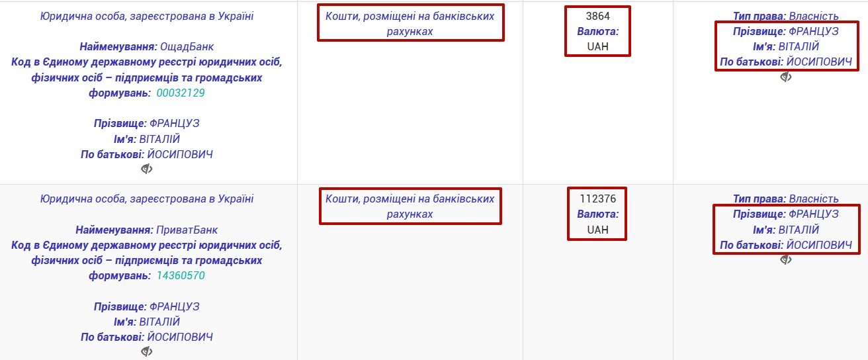
Task: Click the UAH currency in the ОщадБанк row
Action: tap(597, 46)
